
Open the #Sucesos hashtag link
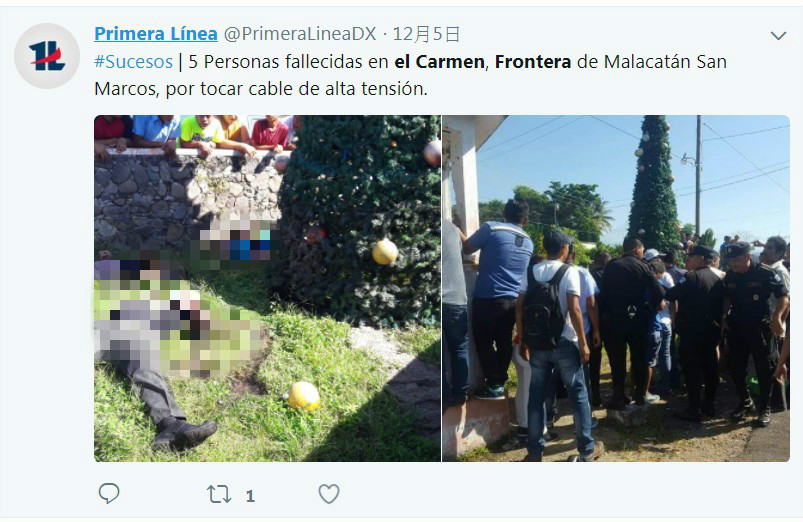[133, 61]
